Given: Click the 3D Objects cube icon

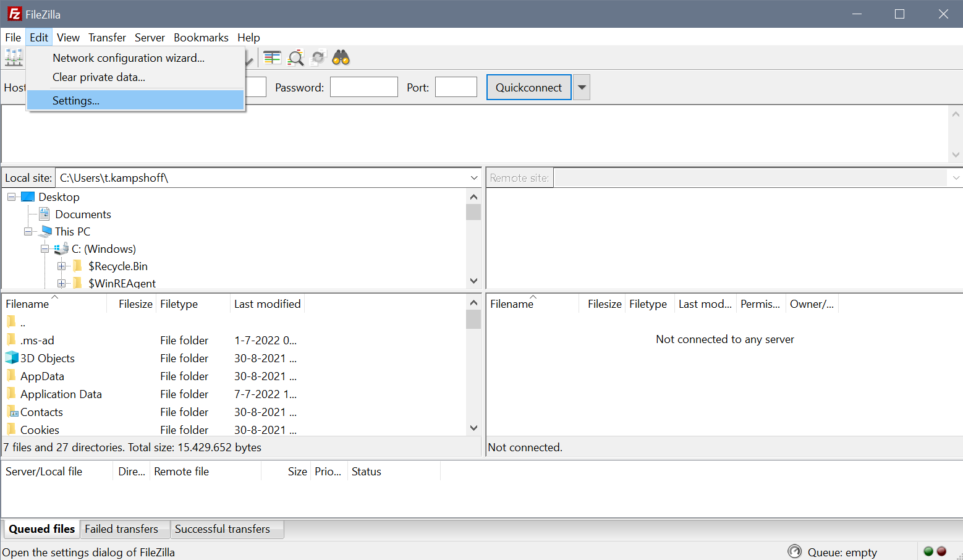Looking at the screenshot, I should 12,358.
